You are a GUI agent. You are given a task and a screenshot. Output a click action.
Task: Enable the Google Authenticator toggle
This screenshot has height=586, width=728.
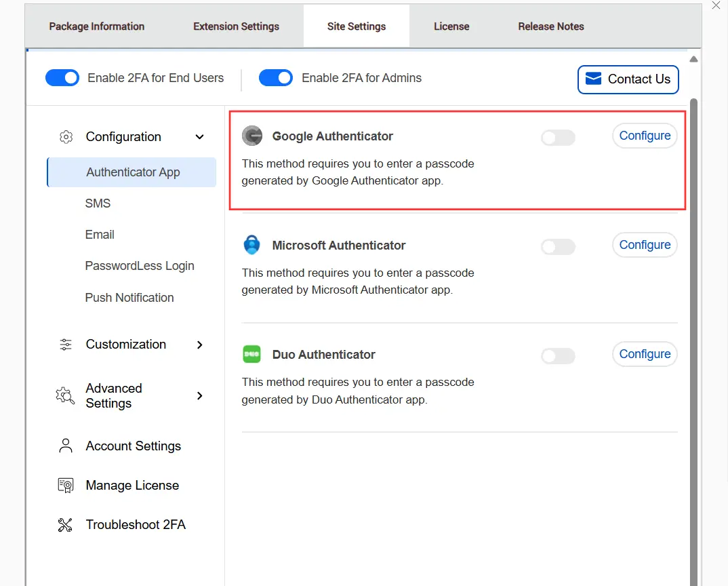coord(558,138)
